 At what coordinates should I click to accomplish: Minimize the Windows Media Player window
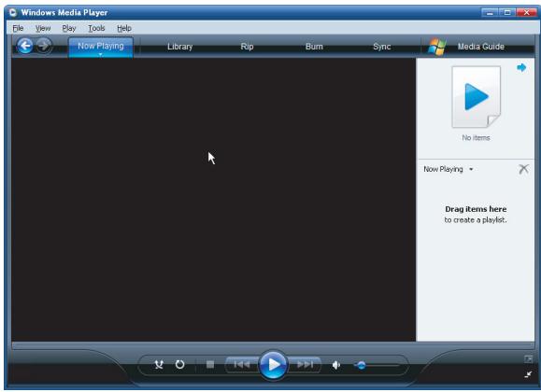pos(490,13)
